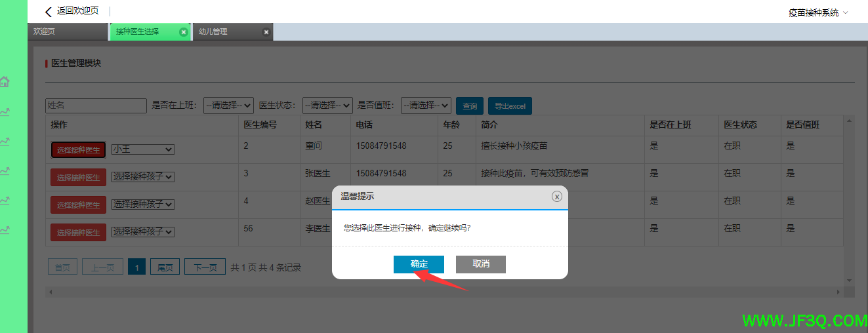Switch to the 欢迎页 tab

pos(45,31)
